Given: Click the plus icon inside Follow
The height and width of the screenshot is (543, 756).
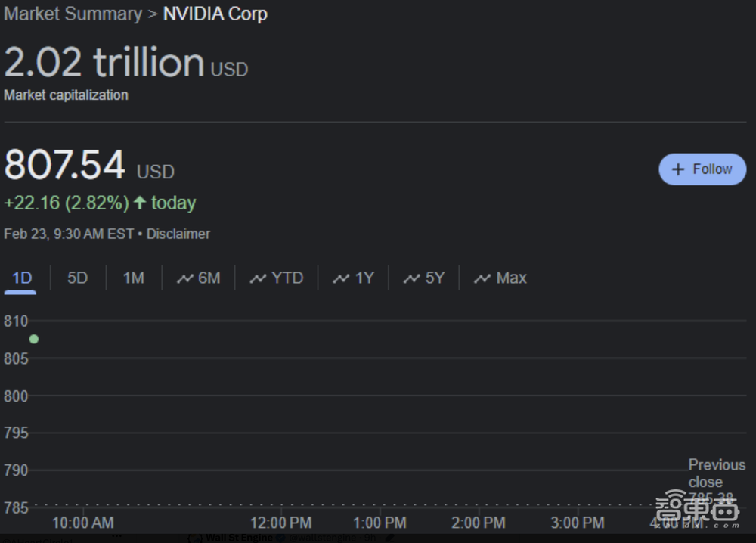Looking at the screenshot, I should (x=678, y=169).
